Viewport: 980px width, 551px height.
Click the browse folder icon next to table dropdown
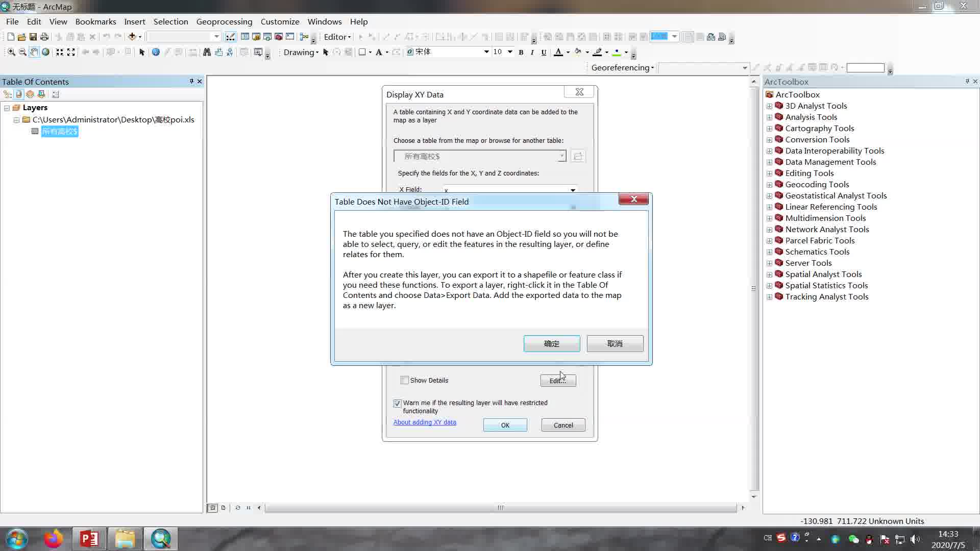(578, 157)
